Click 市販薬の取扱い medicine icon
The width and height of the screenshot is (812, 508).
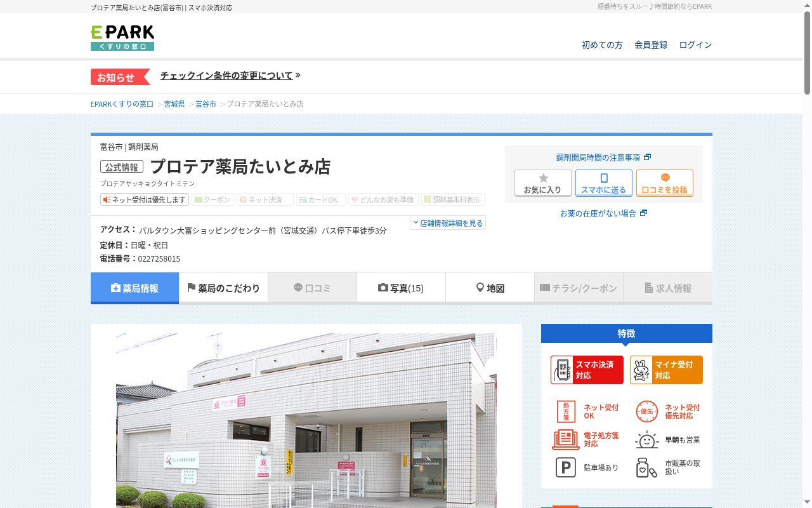pos(646,467)
